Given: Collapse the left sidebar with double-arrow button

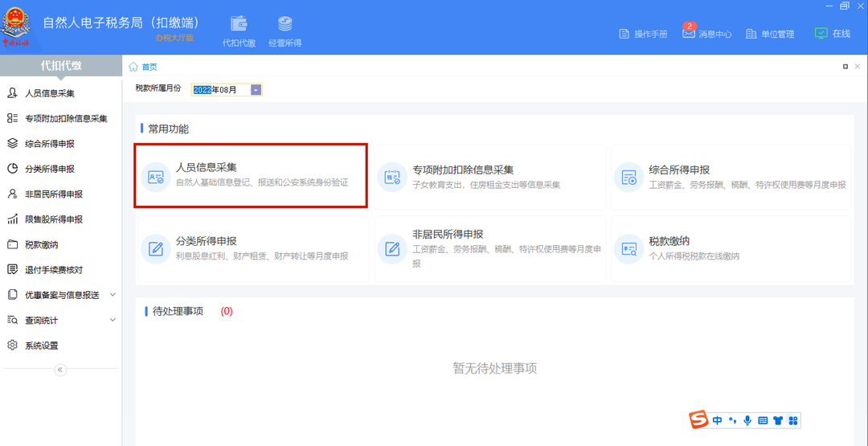Looking at the screenshot, I should [60, 370].
